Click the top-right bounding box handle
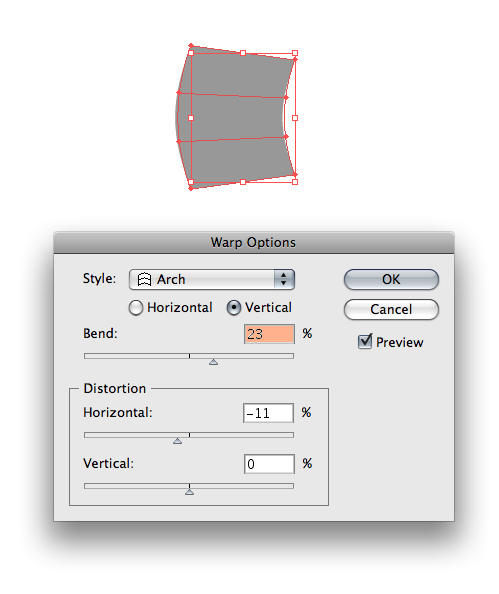 [x=295, y=53]
